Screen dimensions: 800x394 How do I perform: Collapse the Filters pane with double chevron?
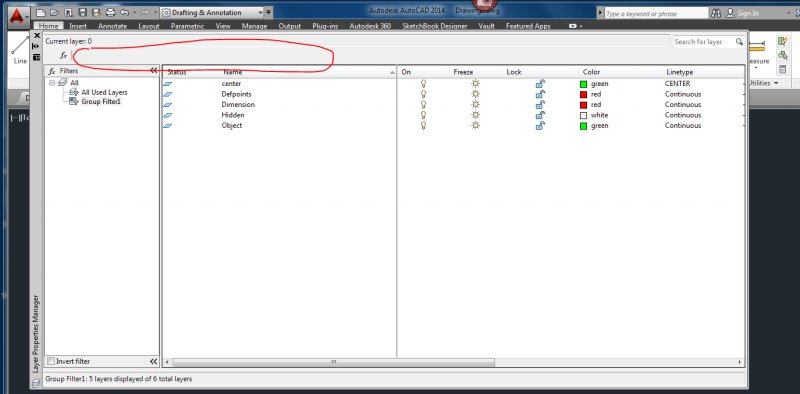[x=154, y=71]
